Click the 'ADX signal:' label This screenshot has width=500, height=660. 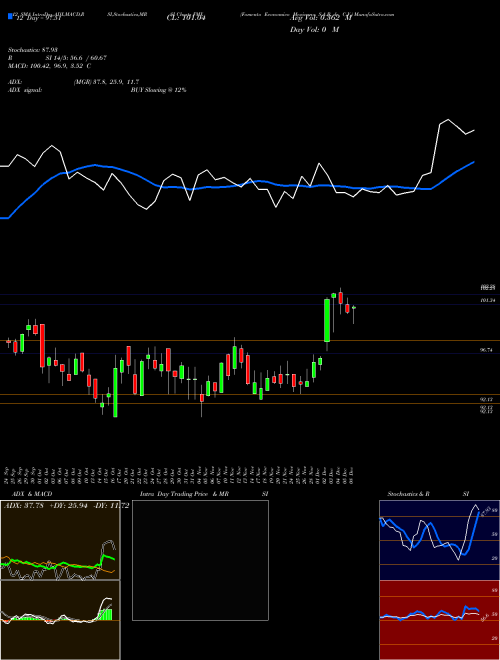(x=24, y=90)
